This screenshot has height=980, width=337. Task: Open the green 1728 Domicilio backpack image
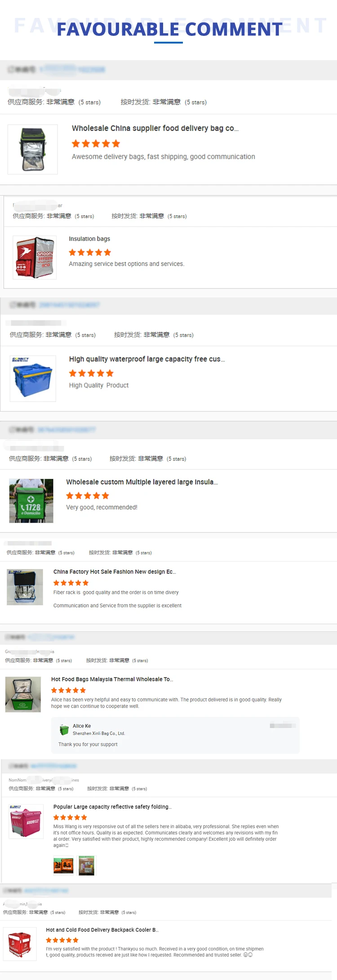pos(31,501)
